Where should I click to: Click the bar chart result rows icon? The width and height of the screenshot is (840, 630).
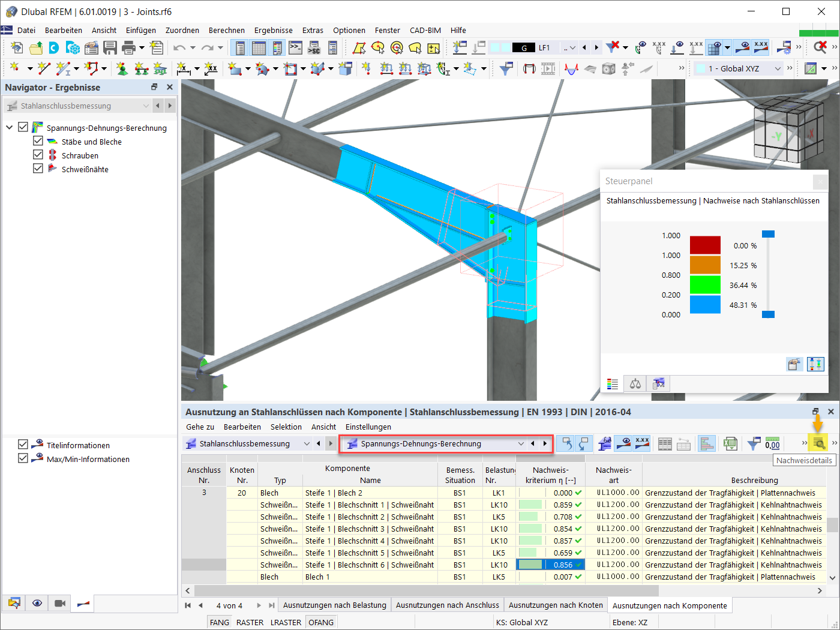point(707,443)
